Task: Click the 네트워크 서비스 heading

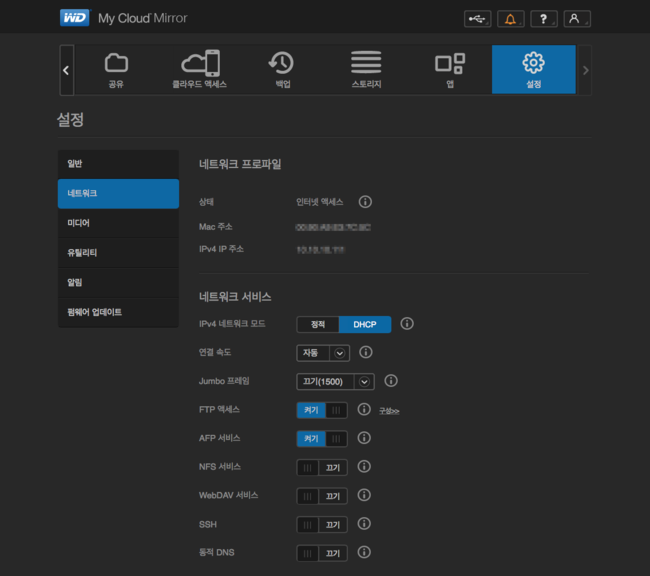Action: [235, 297]
